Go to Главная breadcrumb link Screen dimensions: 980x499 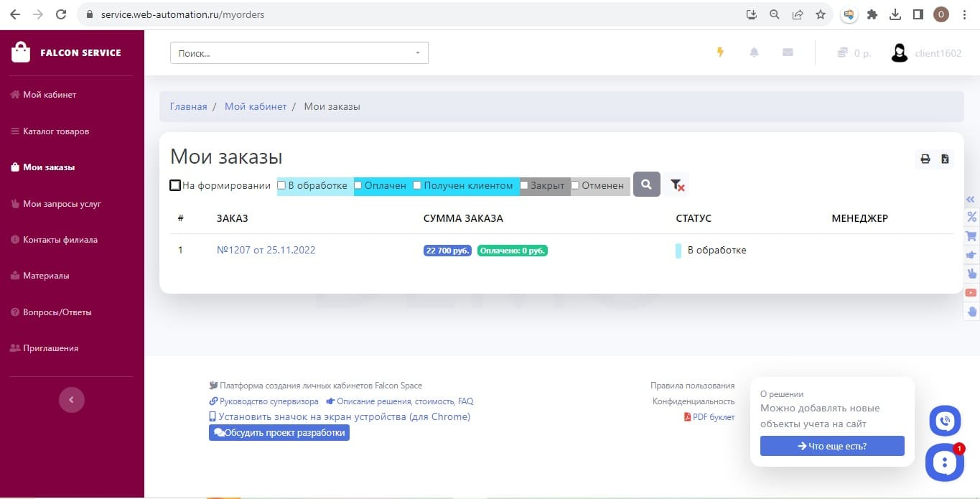point(188,106)
